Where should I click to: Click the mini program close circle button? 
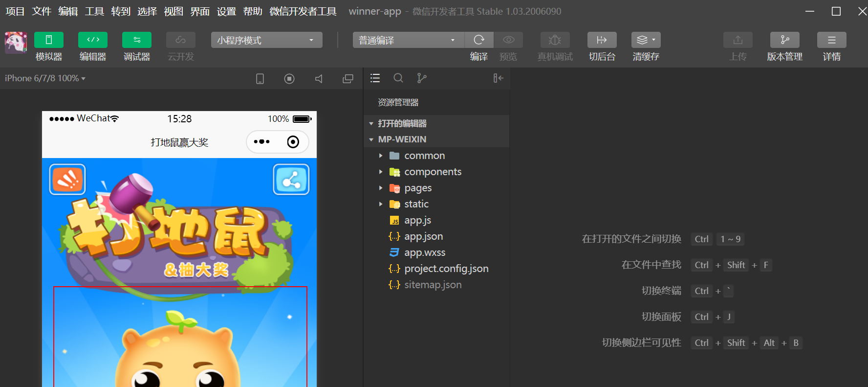293,142
